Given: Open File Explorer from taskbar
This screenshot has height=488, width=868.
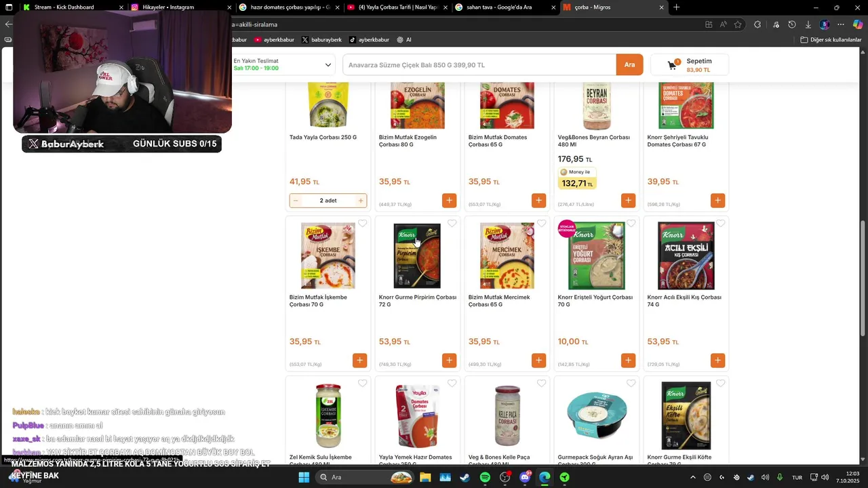Looking at the screenshot, I should pos(425,477).
